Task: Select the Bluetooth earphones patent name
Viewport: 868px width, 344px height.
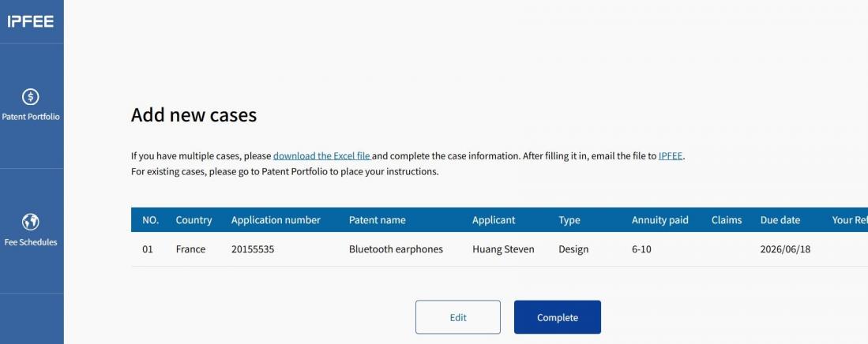Action: [396, 249]
